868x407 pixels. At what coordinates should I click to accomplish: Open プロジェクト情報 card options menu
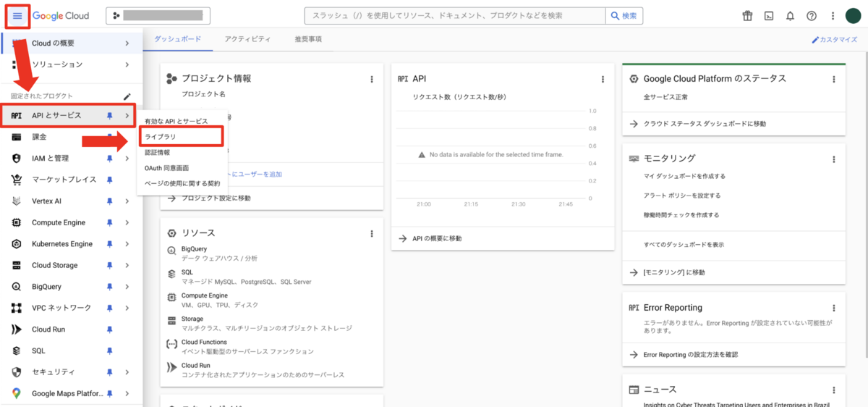(x=372, y=79)
